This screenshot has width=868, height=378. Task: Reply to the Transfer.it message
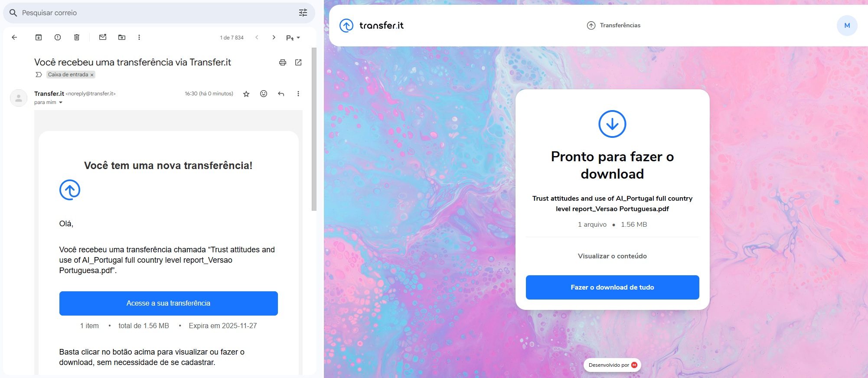coord(281,94)
